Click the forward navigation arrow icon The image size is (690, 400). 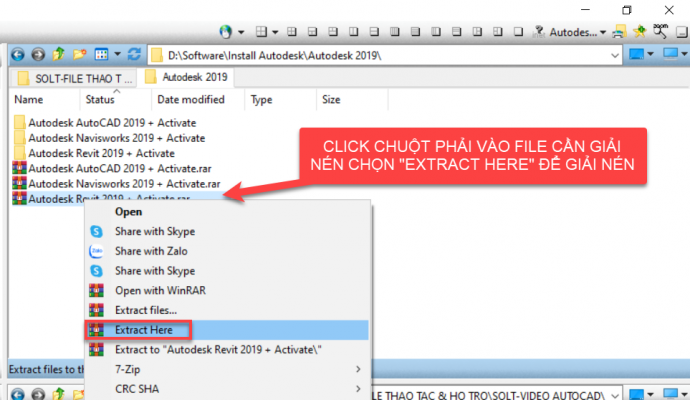38,55
